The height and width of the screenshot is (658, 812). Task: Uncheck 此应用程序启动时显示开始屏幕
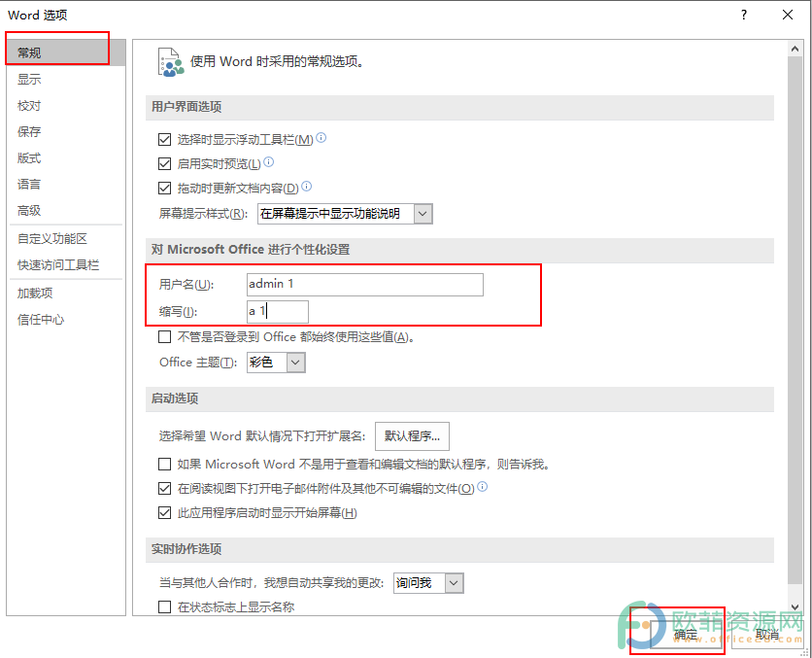(x=165, y=513)
